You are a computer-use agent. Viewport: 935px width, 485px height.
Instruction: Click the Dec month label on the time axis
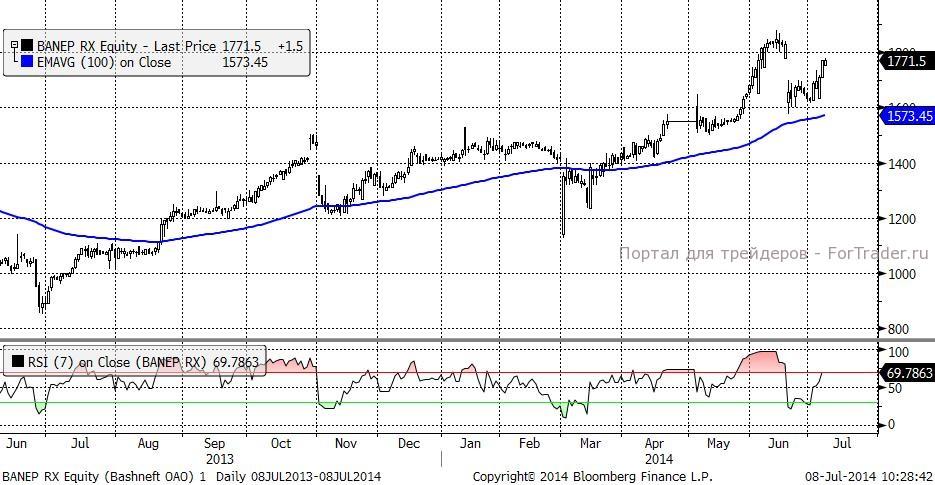(x=409, y=444)
